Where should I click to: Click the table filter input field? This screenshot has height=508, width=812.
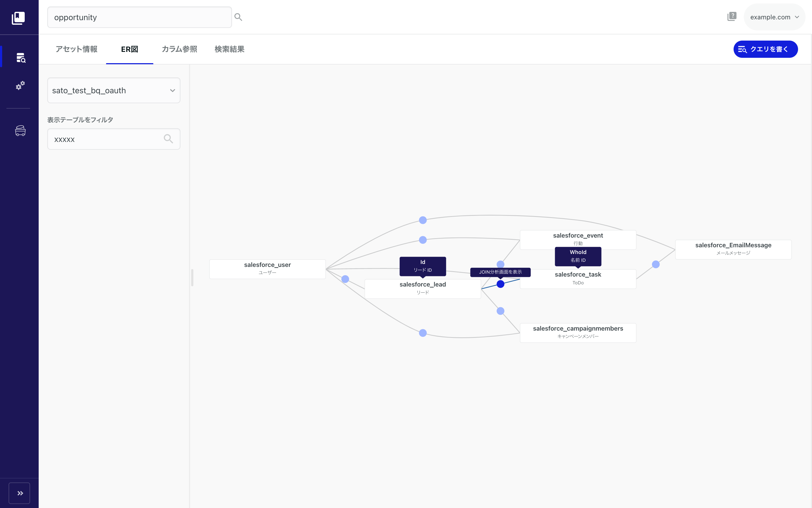coord(114,139)
